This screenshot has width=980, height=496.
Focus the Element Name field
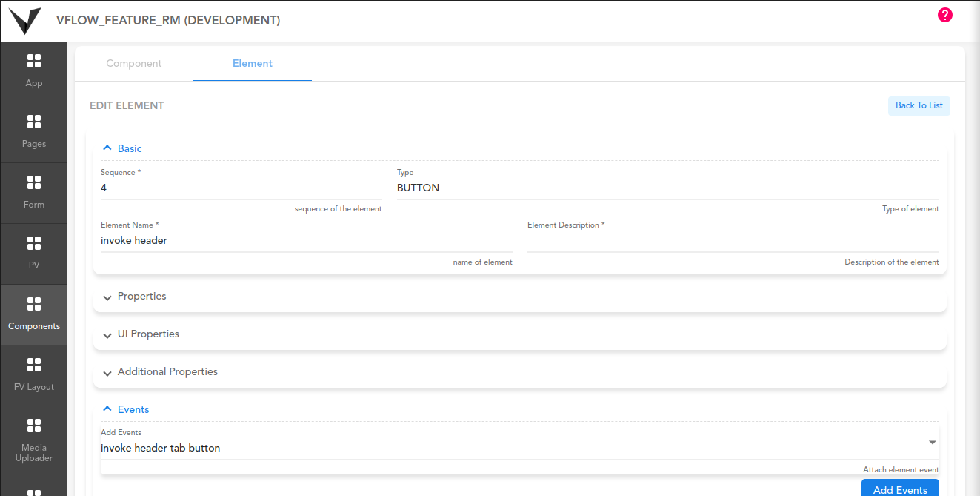(x=307, y=241)
